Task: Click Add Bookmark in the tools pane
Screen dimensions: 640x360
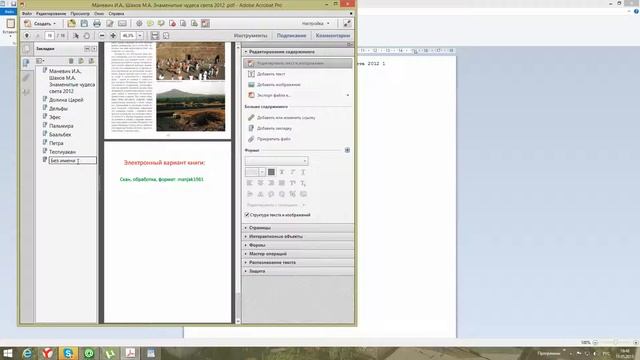Action: (x=270, y=128)
